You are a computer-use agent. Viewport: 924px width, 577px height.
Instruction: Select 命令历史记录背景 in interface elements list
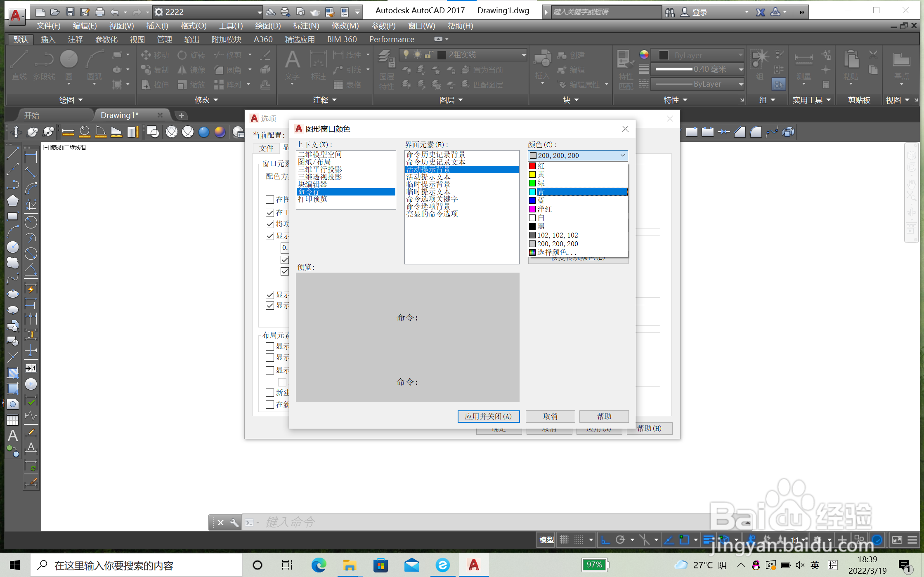click(462, 155)
